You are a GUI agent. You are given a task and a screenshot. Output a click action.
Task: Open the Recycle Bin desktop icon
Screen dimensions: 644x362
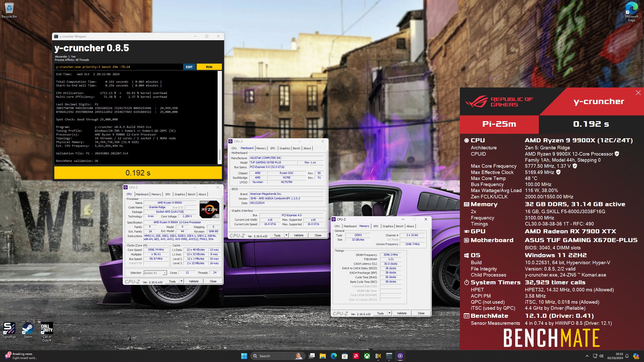coord(9,11)
